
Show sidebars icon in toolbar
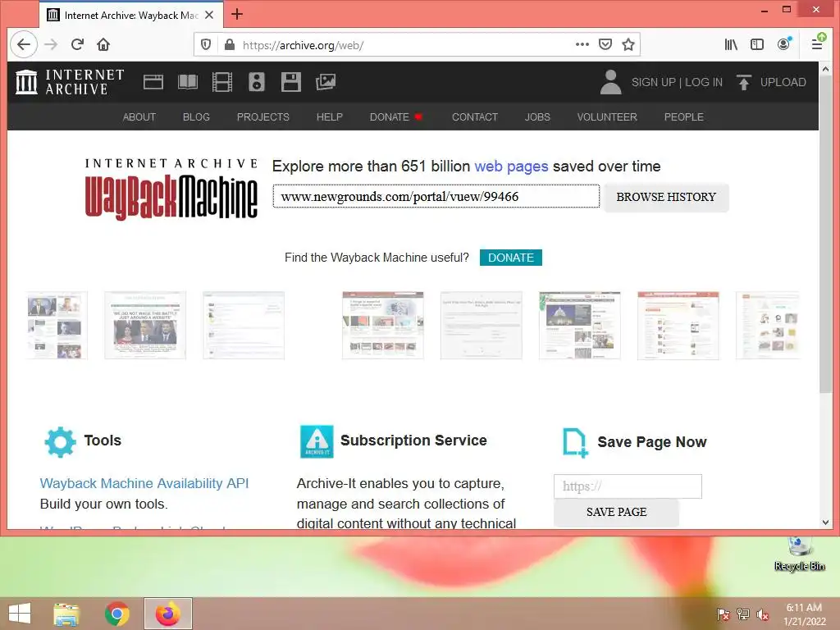coord(757,44)
